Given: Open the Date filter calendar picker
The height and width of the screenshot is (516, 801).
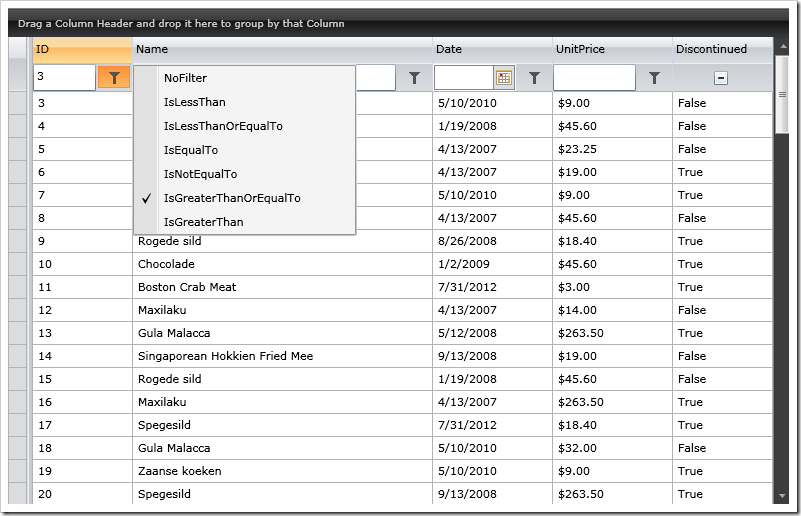Looking at the screenshot, I should pos(504,78).
